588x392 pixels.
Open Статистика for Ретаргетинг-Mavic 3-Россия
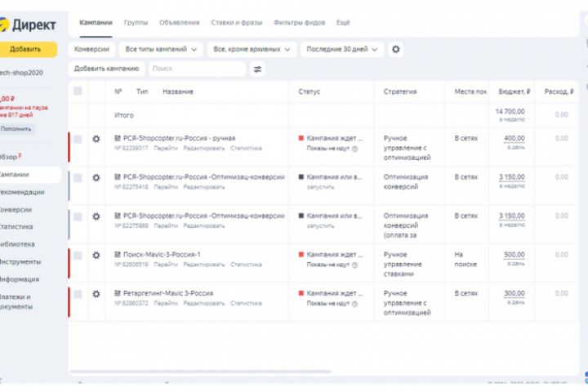pos(246,304)
